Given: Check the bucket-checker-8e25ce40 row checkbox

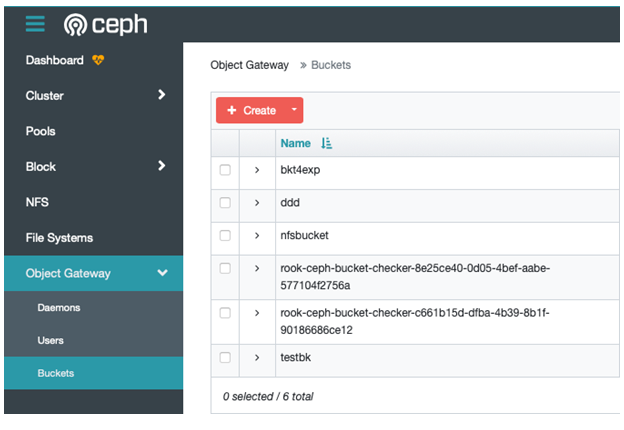Looking at the screenshot, I should coord(225,268).
